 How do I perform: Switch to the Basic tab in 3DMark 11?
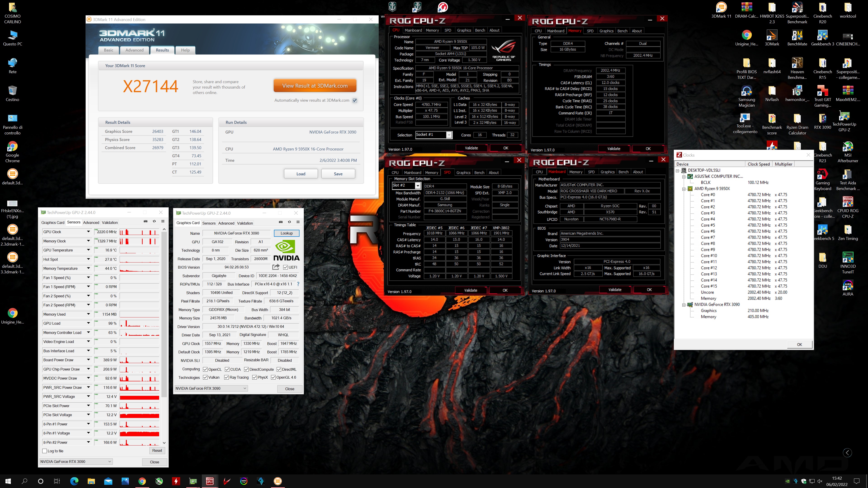click(x=108, y=50)
